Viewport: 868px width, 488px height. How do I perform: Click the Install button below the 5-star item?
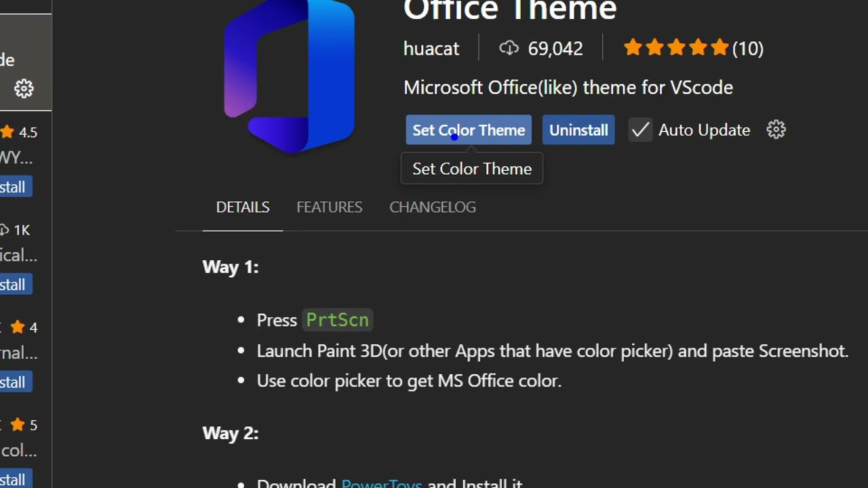(x=15, y=479)
